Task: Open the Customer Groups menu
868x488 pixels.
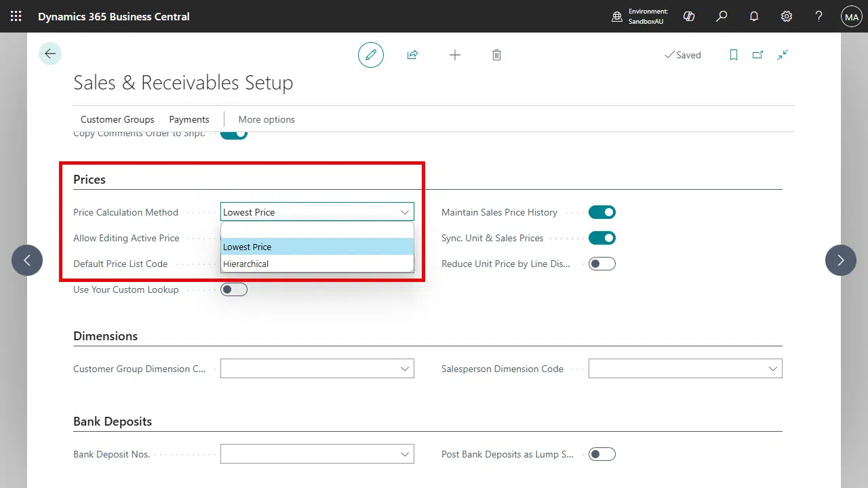Action: [x=117, y=119]
